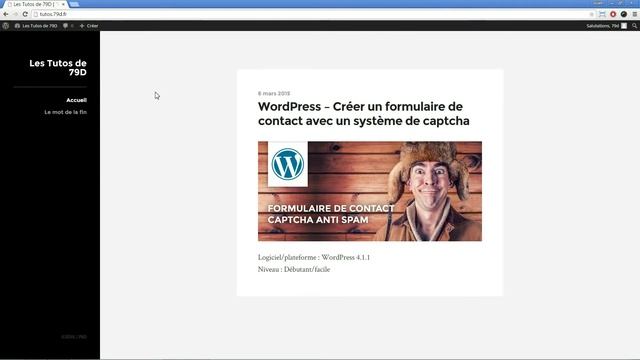Open the Salutations, 79d account menu
640x360 pixels.
(x=606, y=26)
